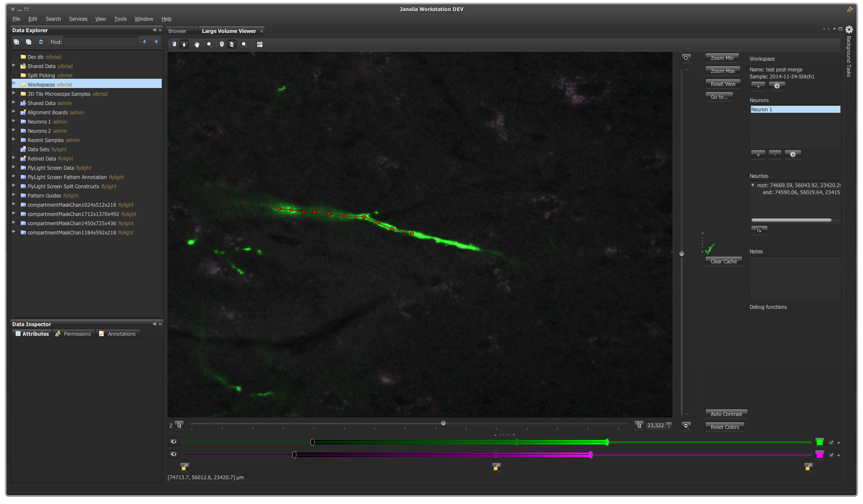Unlock the middle contrast slider lock
The height and width of the screenshot is (504, 863).
tap(496, 467)
